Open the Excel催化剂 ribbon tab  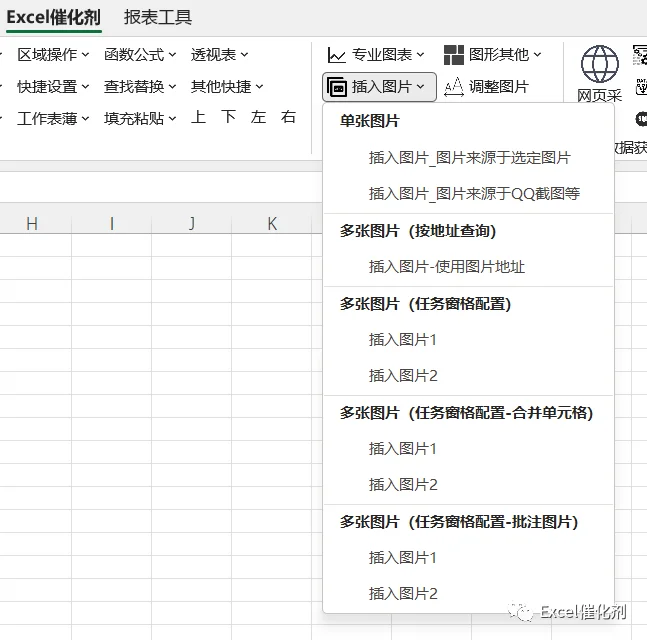tap(54, 17)
